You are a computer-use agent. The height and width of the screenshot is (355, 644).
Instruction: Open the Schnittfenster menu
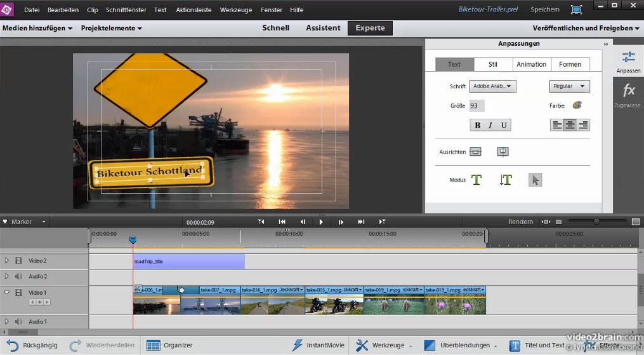(126, 10)
